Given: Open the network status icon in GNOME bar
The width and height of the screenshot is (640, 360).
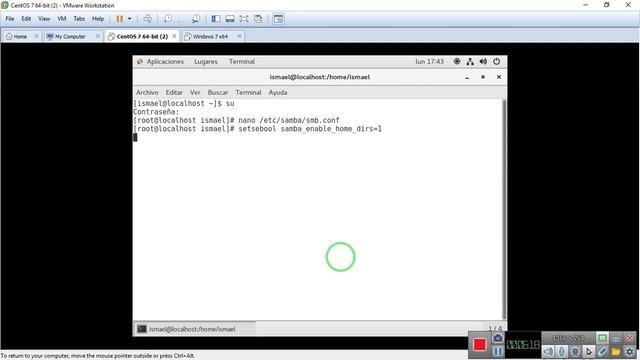Looking at the screenshot, I should [x=470, y=62].
